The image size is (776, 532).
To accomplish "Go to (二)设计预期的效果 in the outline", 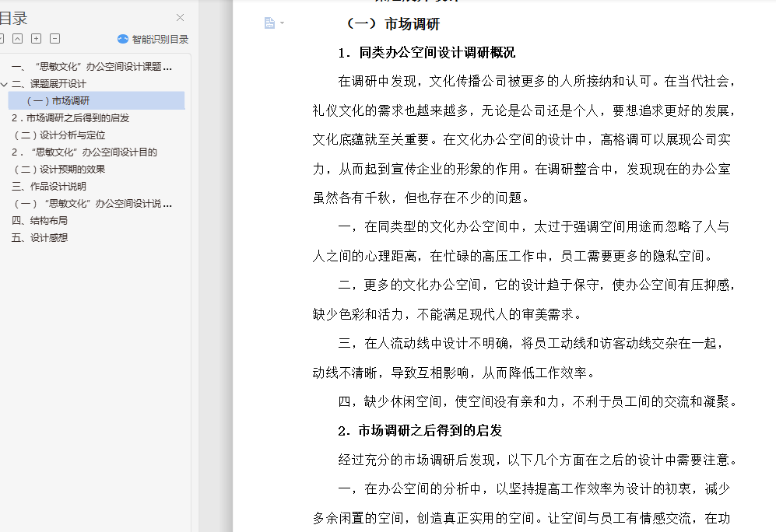I will tap(59, 169).
